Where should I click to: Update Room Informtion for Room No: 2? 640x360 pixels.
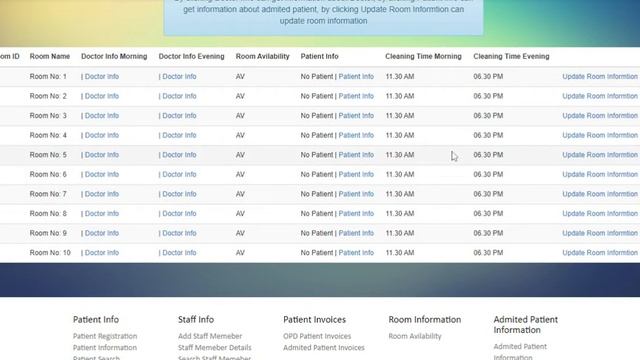(600, 96)
